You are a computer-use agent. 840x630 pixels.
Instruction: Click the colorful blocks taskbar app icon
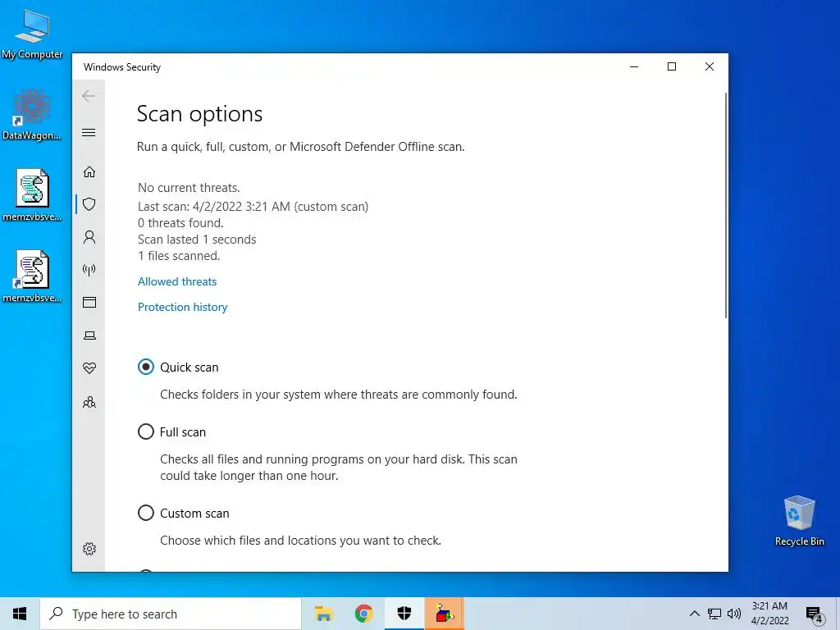444,614
